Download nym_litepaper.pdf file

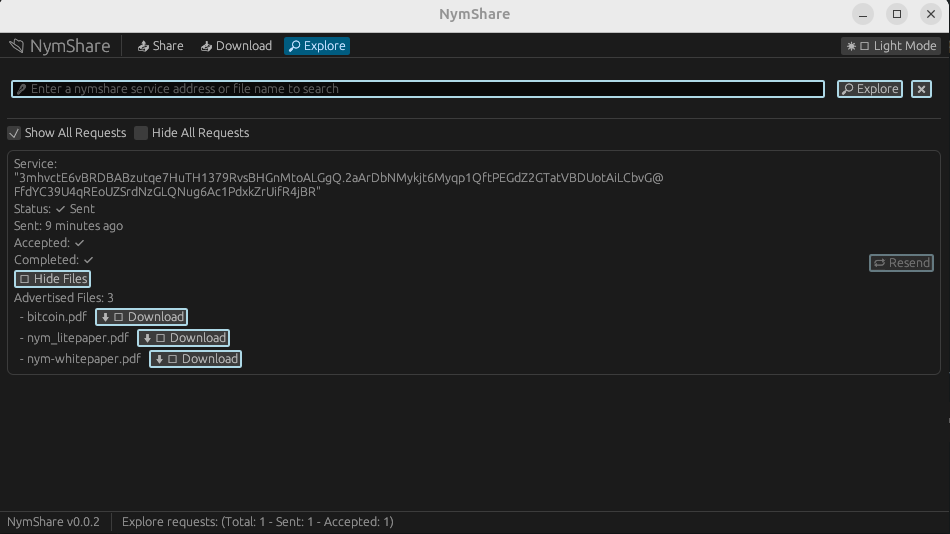(184, 338)
